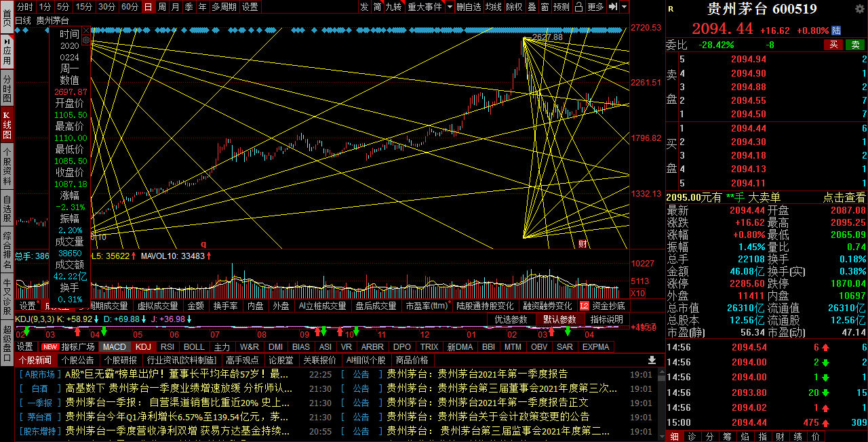The height and width of the screenshot is (442, 868).
Task: Click the 叠 overlay toolbar item
Action: (532, 7)
